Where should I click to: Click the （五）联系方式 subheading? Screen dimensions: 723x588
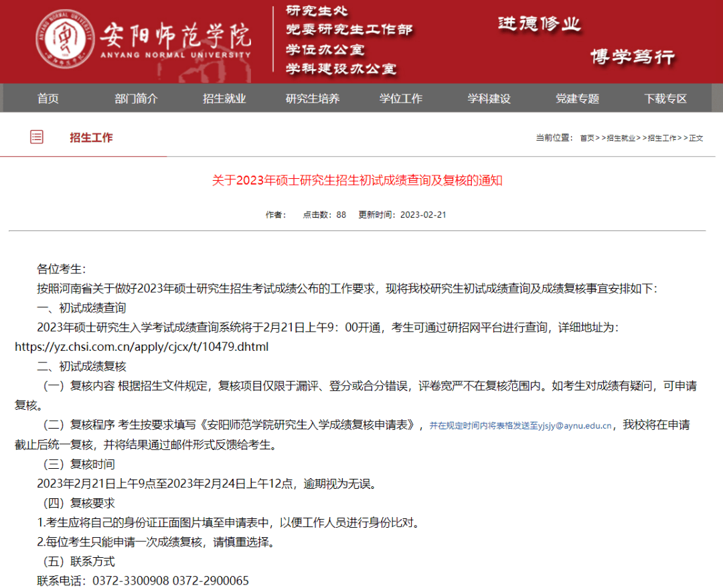point(78,562)
